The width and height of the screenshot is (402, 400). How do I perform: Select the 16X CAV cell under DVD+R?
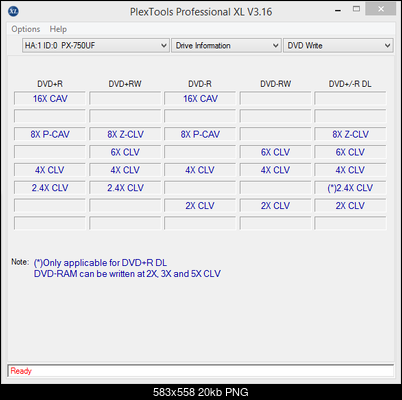pos(50,99)
